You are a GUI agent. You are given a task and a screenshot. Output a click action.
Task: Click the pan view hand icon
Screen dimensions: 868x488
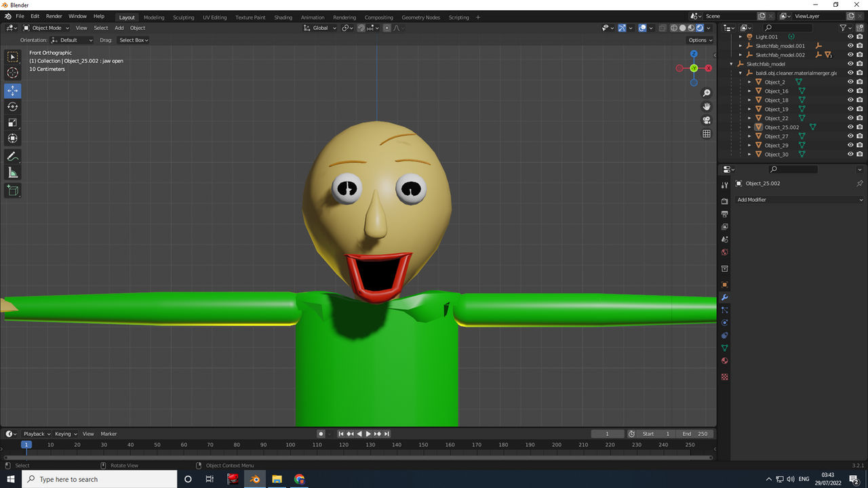(707, 106)
